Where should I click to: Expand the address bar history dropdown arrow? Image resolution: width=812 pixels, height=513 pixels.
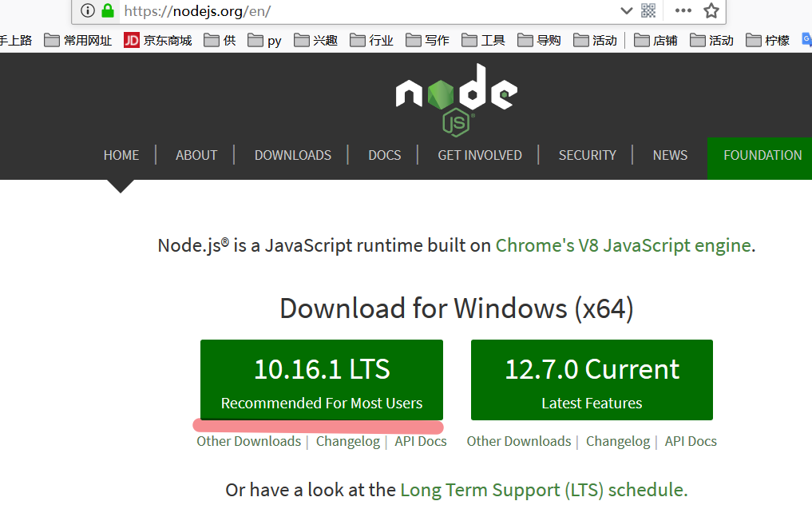tap(627, 11)
